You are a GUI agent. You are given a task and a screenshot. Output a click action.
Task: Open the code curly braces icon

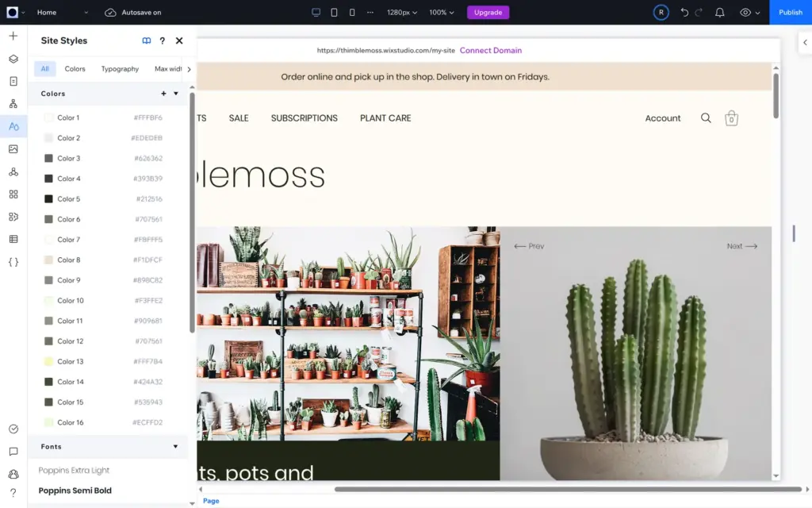[13, 262]
